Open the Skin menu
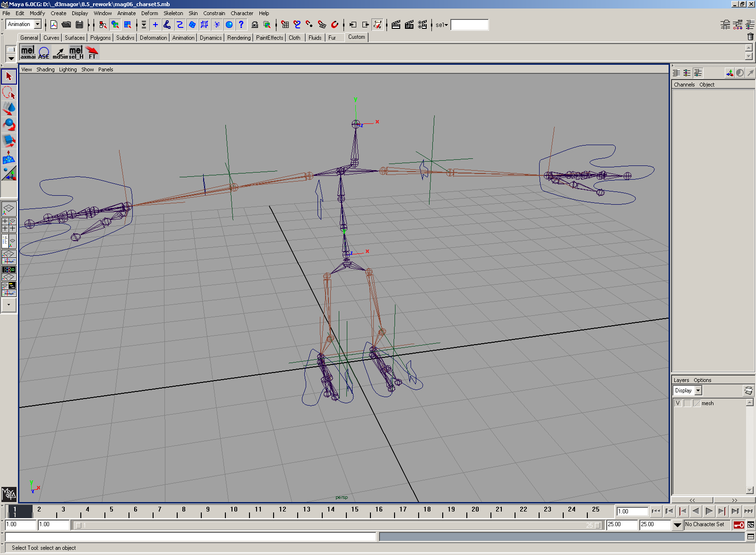This screenshot has width=756, height=555. 193,13
